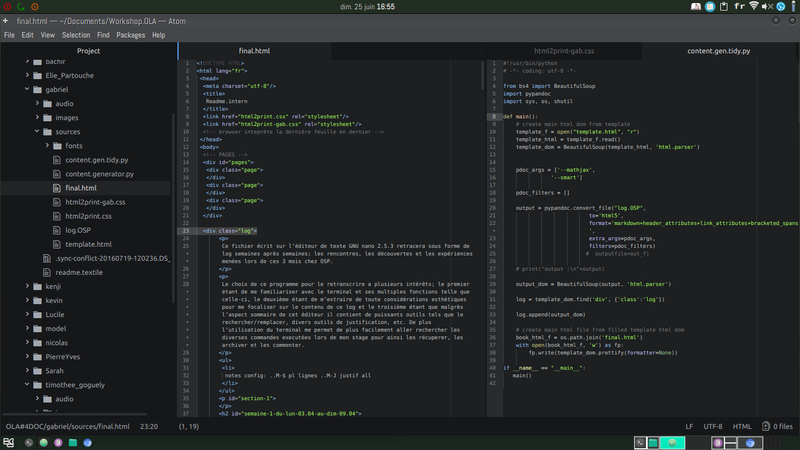Expand the kenji folder chevron
The image size is (800, 450).
pos(27,286)
